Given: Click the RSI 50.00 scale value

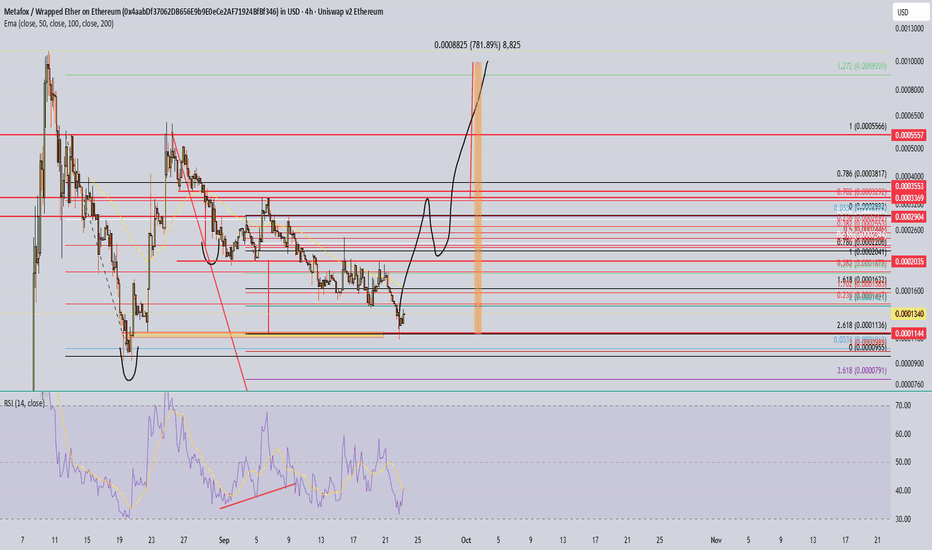Looking at the screenshot, I should coord(903,462).
